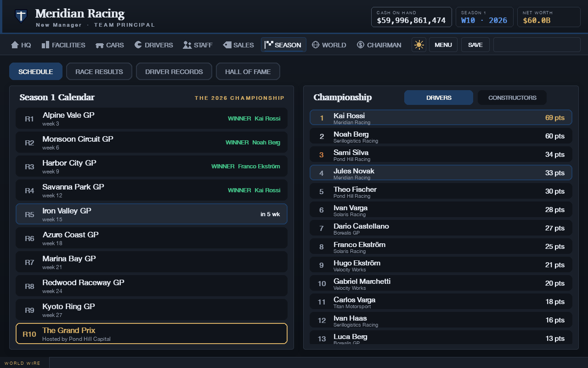Go to Cars via the car icon

[99, 45]
